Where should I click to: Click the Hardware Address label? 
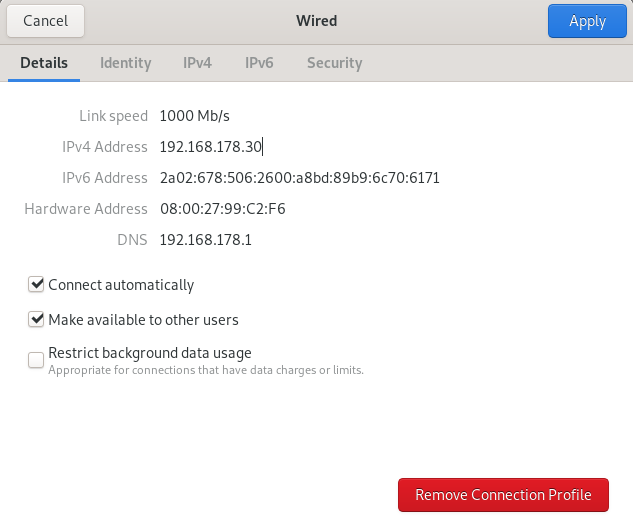pos(86,209)
